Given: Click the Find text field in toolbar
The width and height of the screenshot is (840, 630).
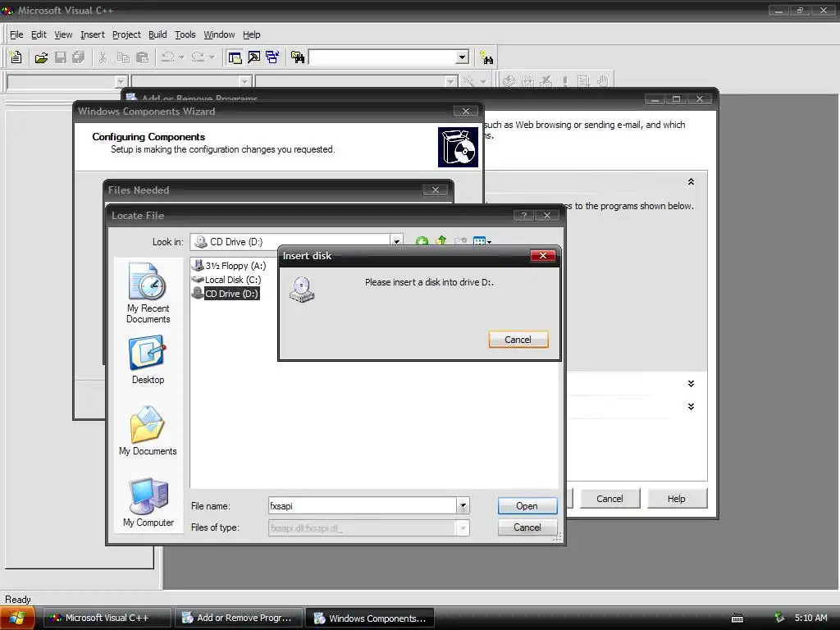Looking at the screenshot, I should click(x=382, y=57).
